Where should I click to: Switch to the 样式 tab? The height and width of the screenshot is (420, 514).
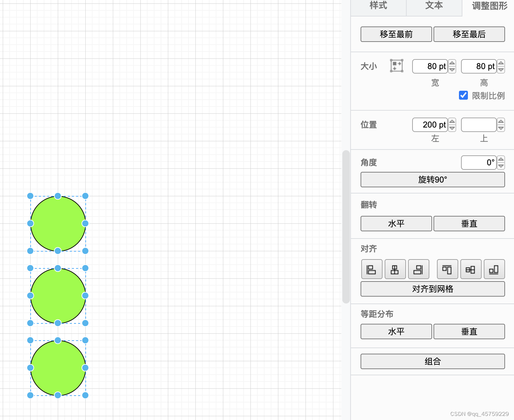click(378, 6)
